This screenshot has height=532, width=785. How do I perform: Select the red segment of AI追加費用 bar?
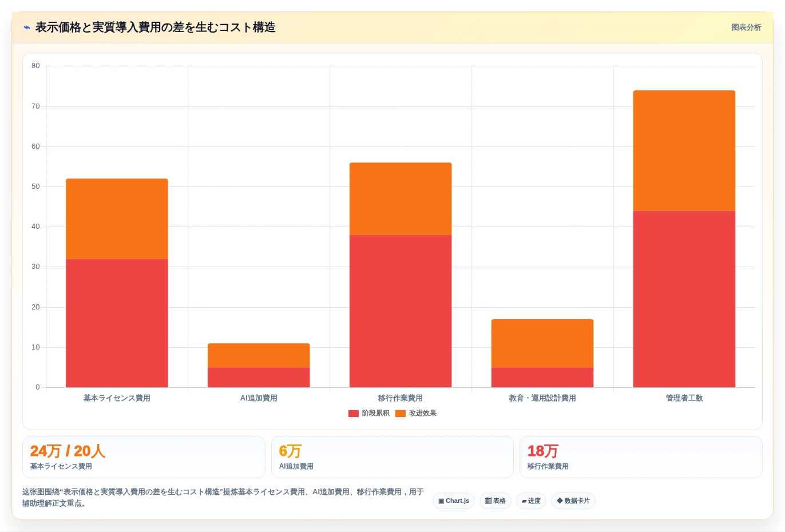259,378
